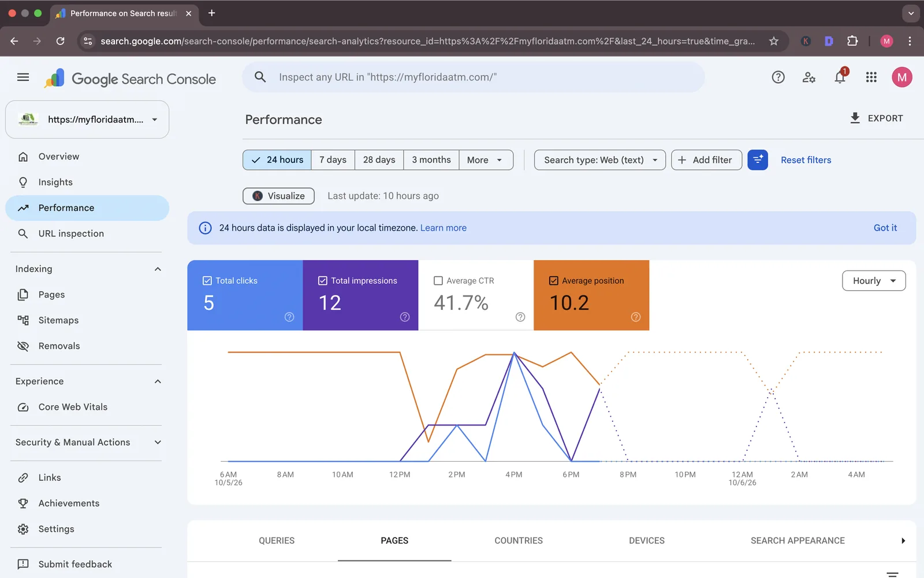Open users and permissions settings icon
Screen dimensions: 924x578
coord(809,77)
